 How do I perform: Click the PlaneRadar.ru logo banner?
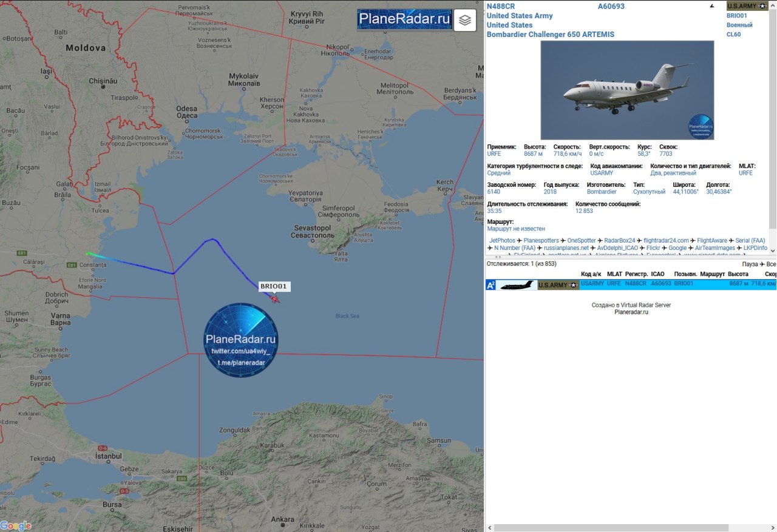click(x=404, y=19)
